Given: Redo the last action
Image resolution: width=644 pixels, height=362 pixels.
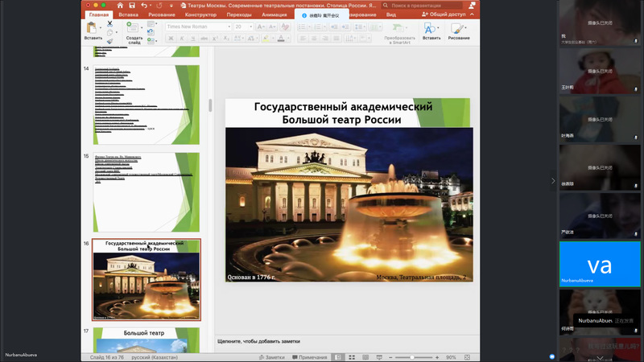Looking at the screenshot, I should click(159, 6).
